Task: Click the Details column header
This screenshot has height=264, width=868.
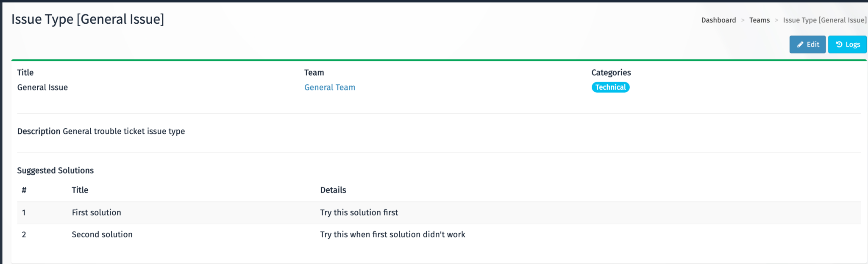Action: (x=333, y=190)
